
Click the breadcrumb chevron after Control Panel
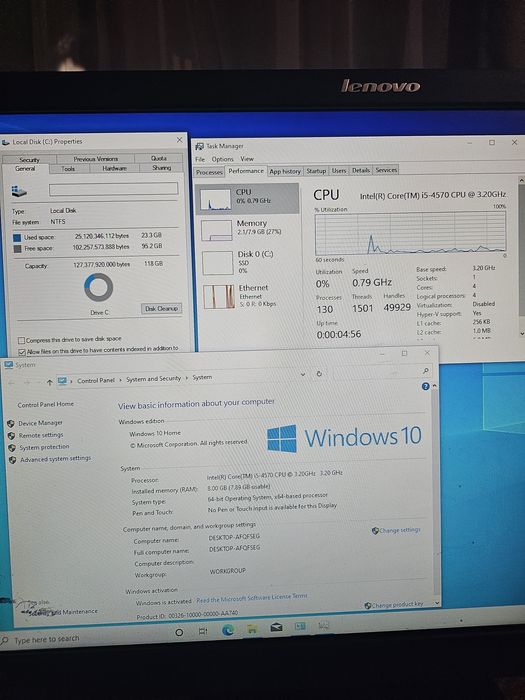pos(120,380)
